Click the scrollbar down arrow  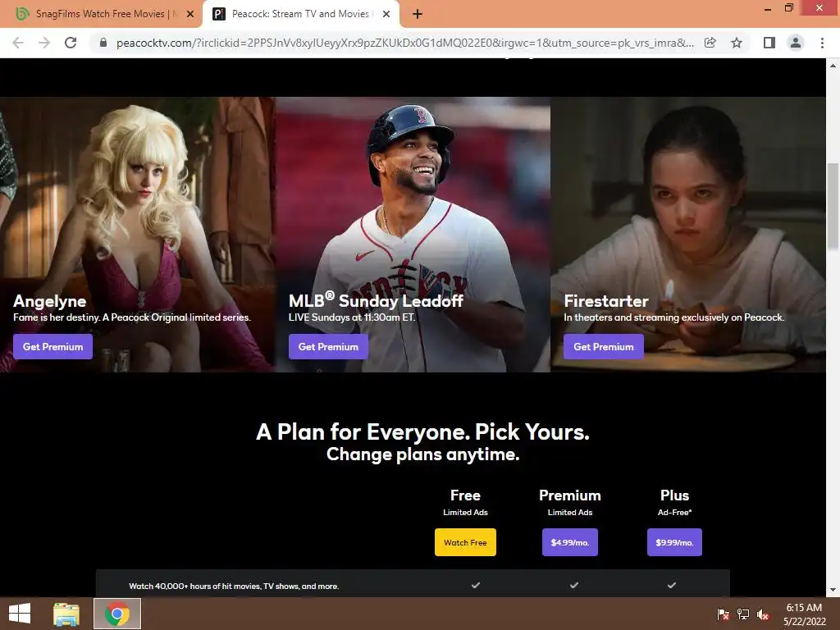tap(833, 591)
